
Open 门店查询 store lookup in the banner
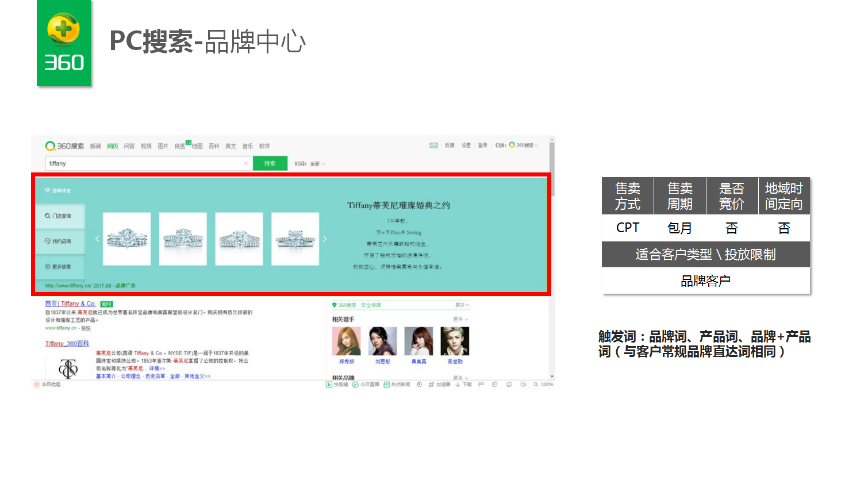pyautogui.click(x=60, y=216)
